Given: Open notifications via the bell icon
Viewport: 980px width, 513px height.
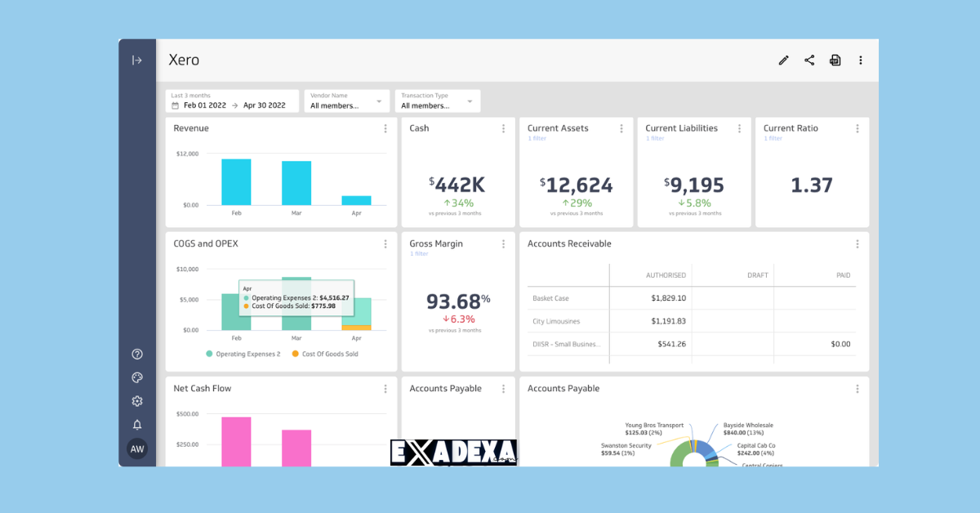Looking at the screenshot, I should tap(137, 424).
